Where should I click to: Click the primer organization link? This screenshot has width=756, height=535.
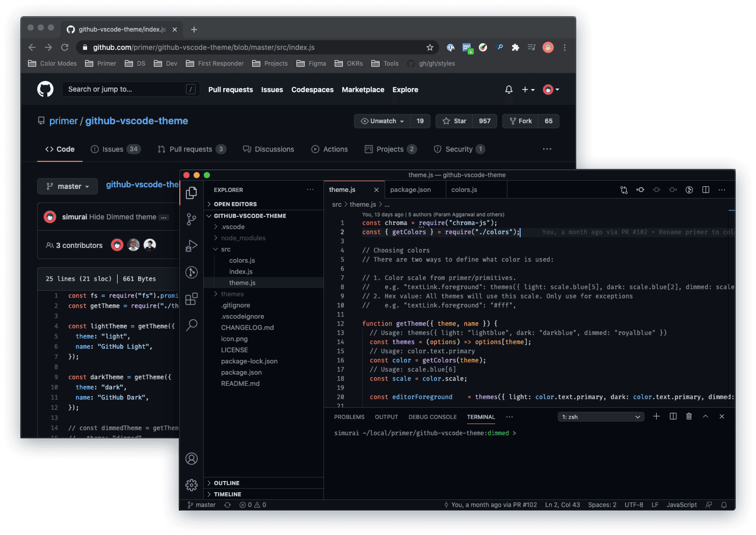(63, 121)
